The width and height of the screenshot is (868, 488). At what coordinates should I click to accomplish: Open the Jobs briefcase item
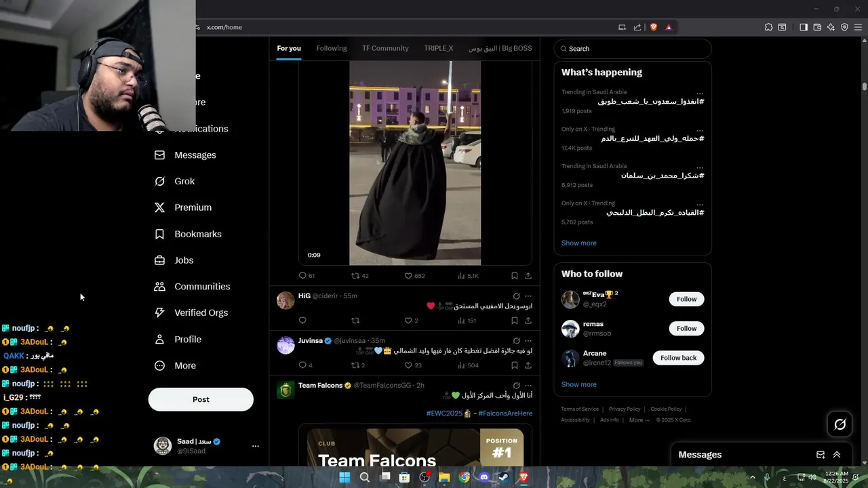pos(174,260)
